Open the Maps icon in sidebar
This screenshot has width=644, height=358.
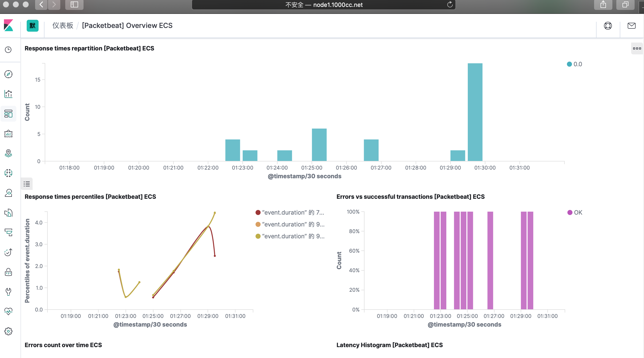[8, 153]
